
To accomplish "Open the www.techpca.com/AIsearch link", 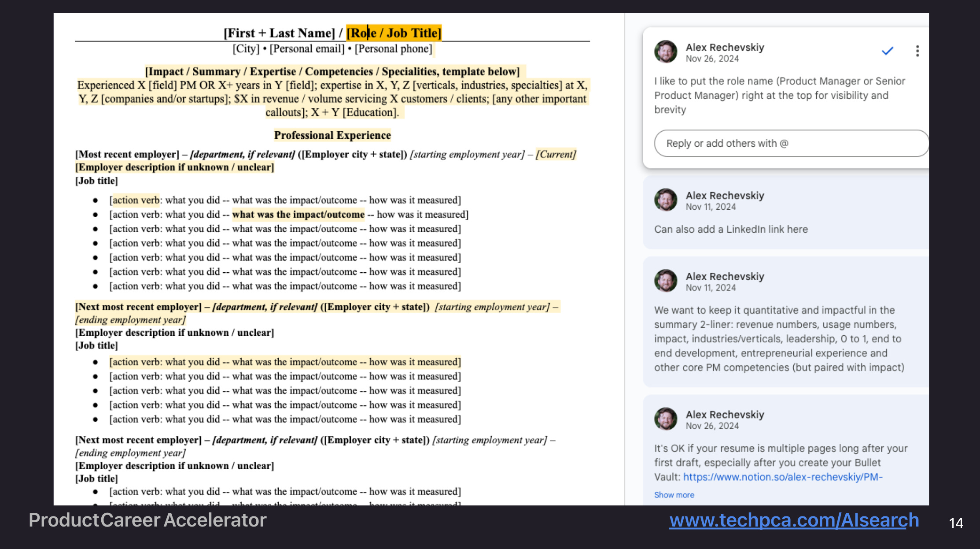I will (x=794, y=520).
